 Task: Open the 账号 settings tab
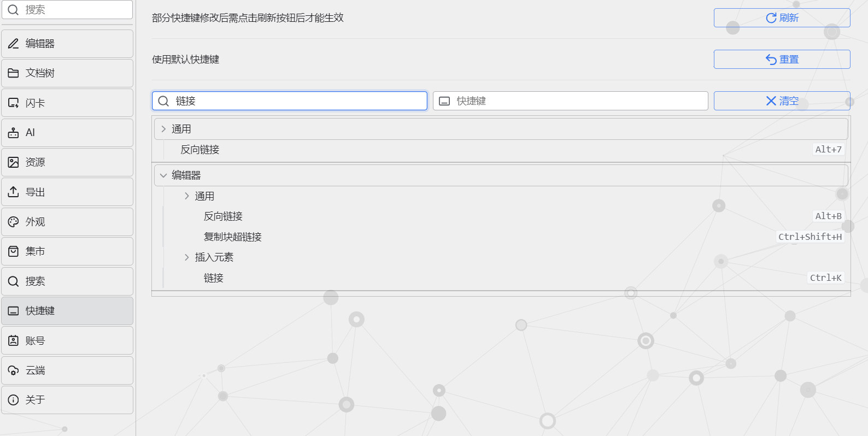[x=67, y=340]
